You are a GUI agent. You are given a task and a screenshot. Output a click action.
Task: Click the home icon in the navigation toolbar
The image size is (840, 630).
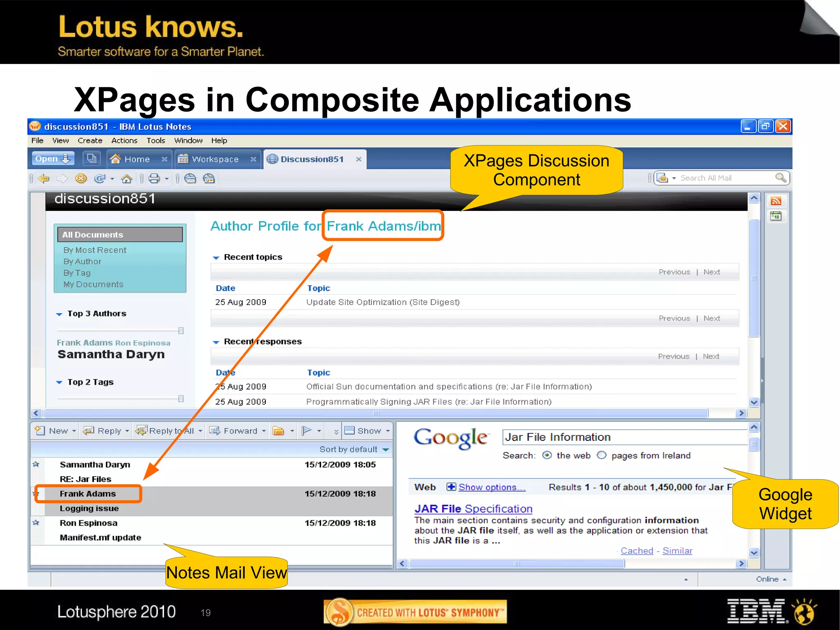127,179
